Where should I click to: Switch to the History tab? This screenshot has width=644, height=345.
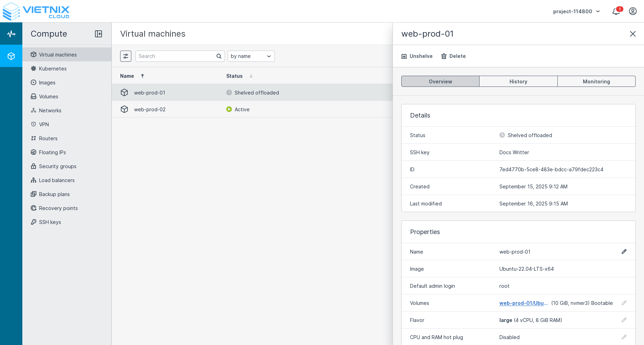coord(518,81)
